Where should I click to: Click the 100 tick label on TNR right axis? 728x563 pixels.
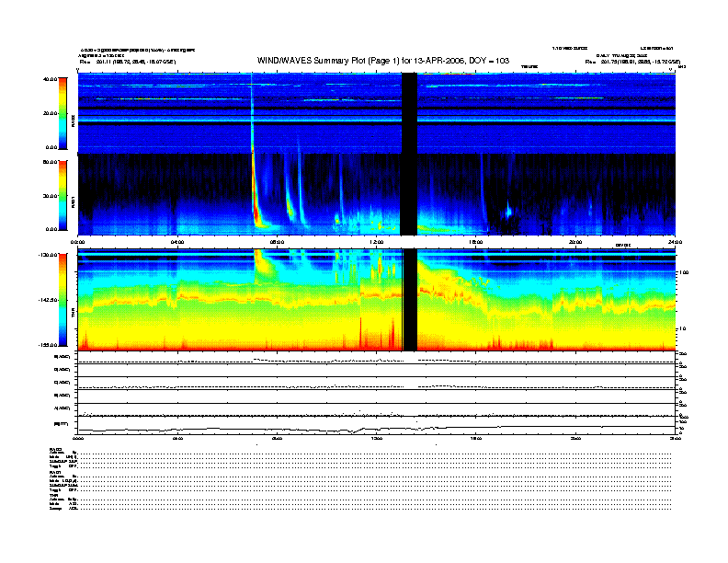click(x=683, y=272)
